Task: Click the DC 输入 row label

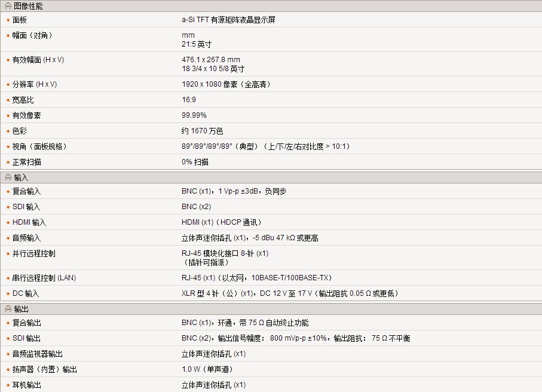Action: click(x=26, y=293)
